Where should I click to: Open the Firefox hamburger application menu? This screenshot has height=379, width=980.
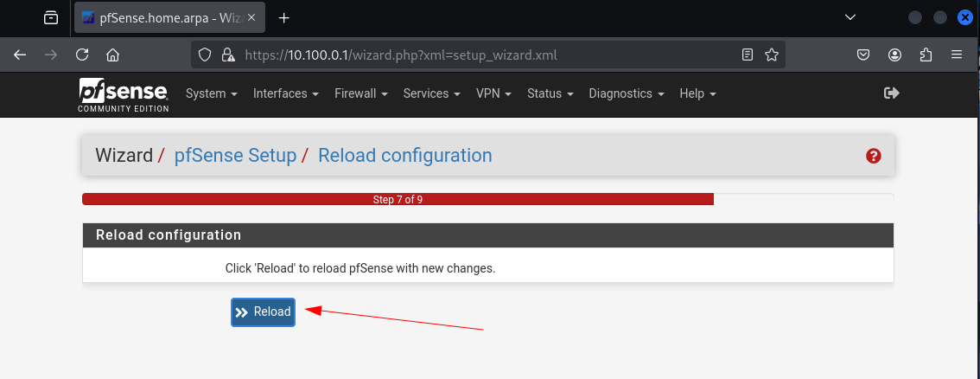pos(957,55)
